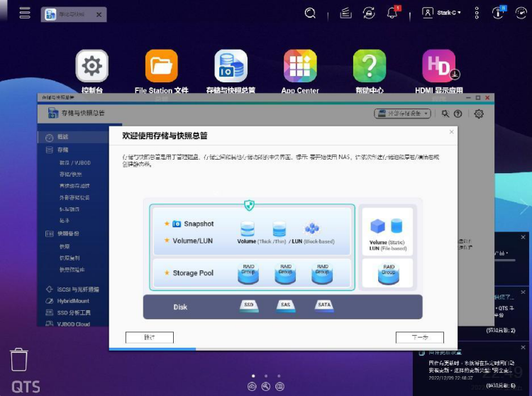The width and height of the screenshot is (532, 396).
Task: Open VJBOD Cloud sidebar item
Action: pos(68,324)
